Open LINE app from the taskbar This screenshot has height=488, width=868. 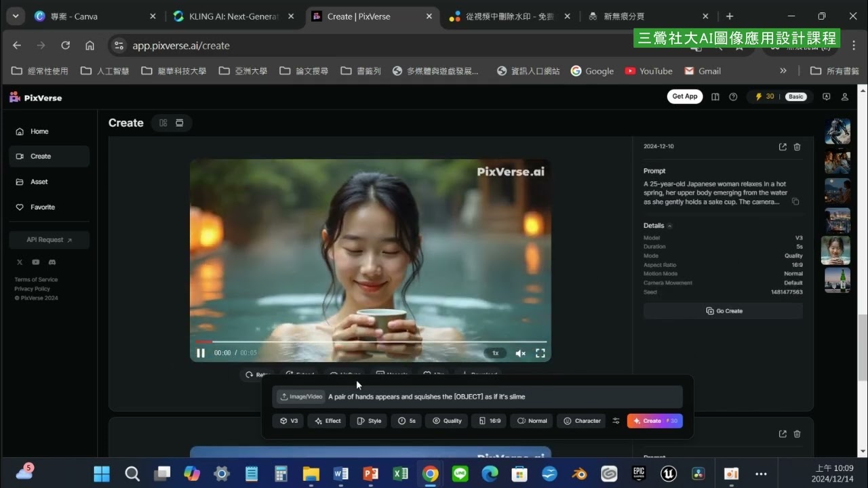[x=460, y=473]
